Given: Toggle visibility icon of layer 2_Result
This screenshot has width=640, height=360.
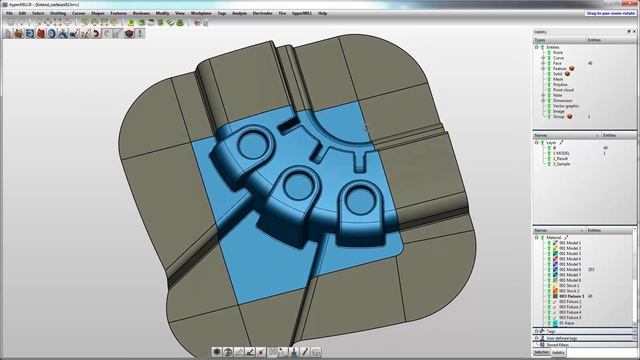Looking at the screenshot, I should [x=549, y=158].
